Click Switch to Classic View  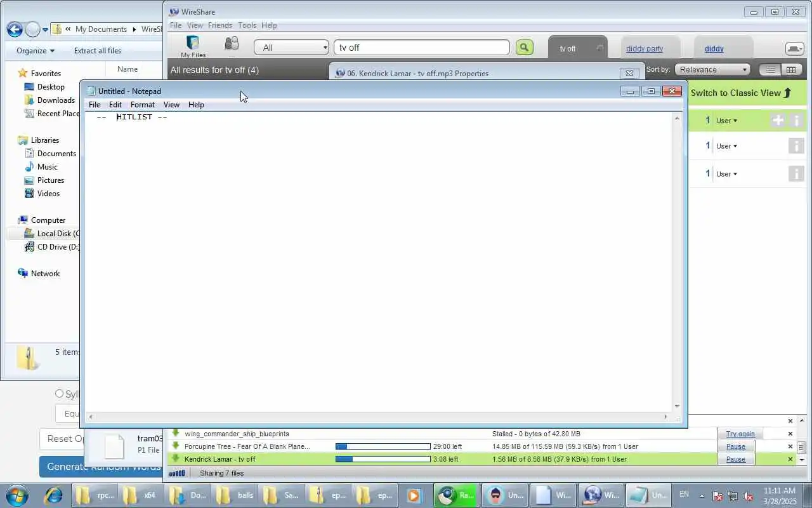(x=741, y=93)
